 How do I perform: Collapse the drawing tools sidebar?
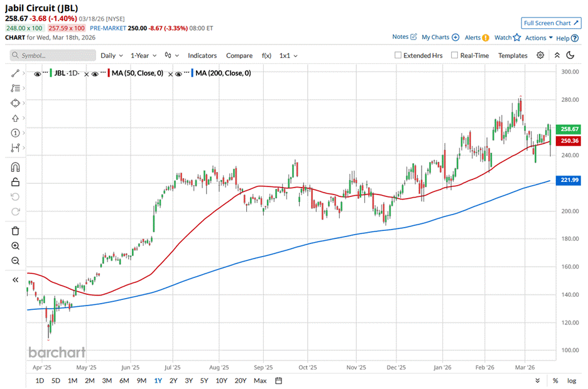(x=15, y=280)
